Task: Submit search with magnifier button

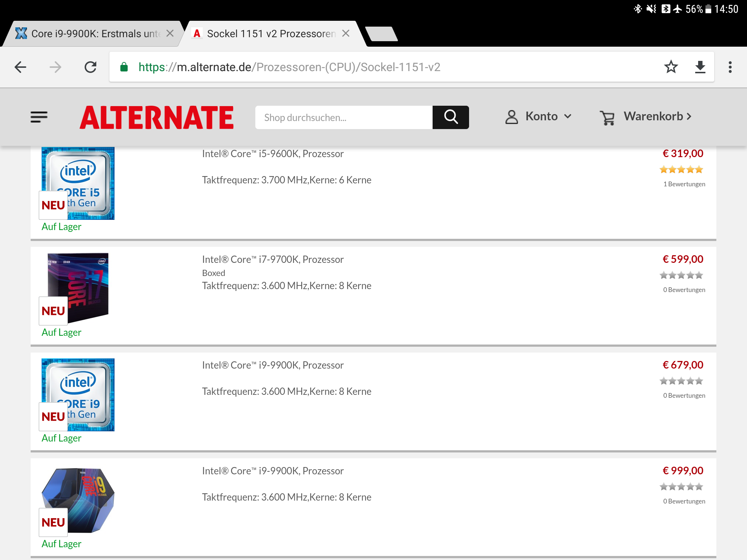Action: [451, 117]
